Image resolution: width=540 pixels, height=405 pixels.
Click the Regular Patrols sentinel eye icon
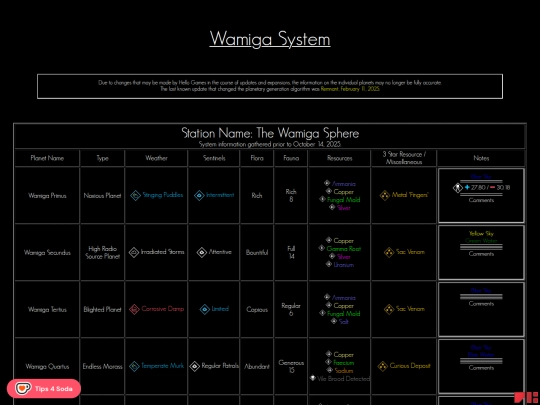[195, 366]
